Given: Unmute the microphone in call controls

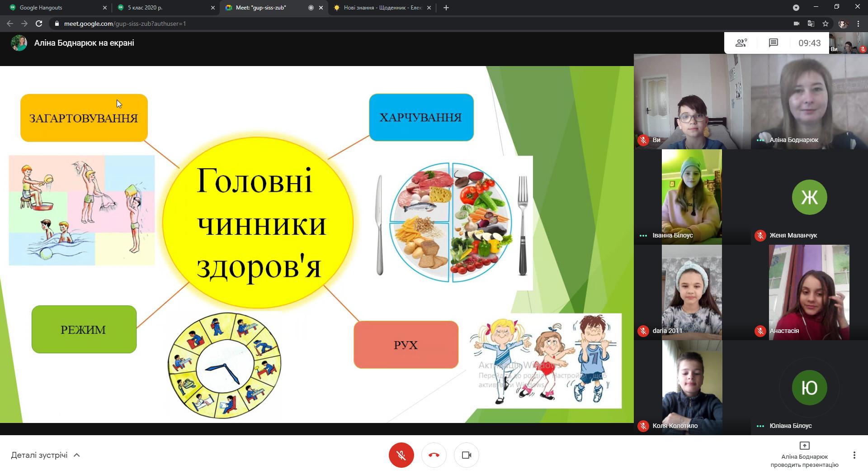Looking at the screenshot, I should point(401,455).
